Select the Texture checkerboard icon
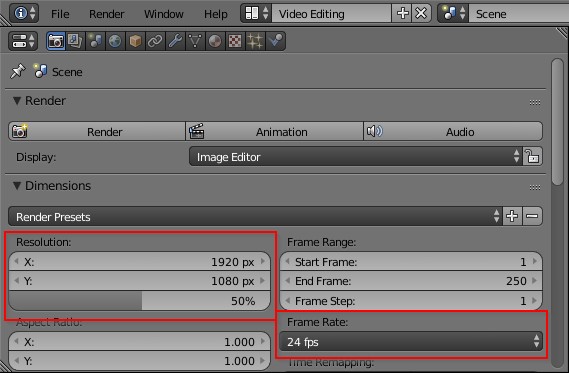The height and width of the screenshot is (373, 569). click(235, 41)
